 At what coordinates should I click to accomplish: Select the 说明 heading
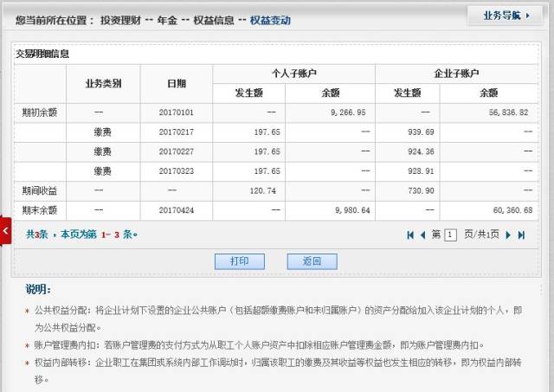[38, 289]
